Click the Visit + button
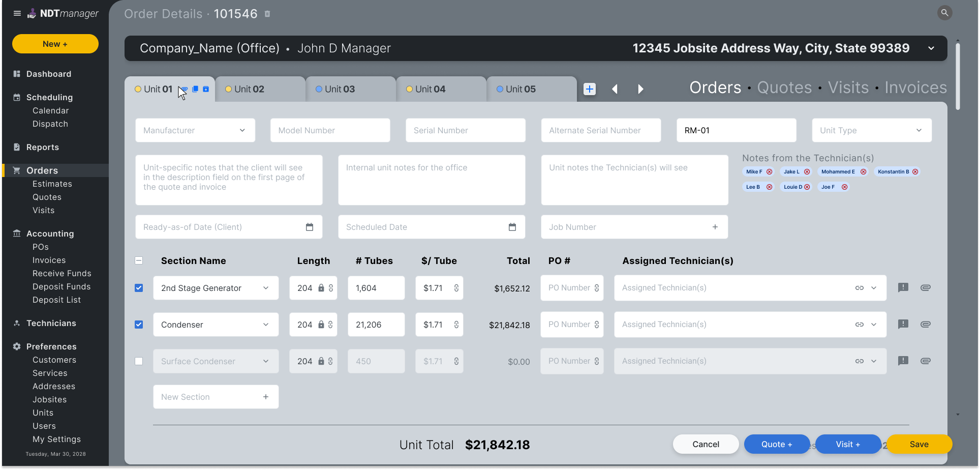Screen dimensions: 980x470 click(x=848, y=444)
